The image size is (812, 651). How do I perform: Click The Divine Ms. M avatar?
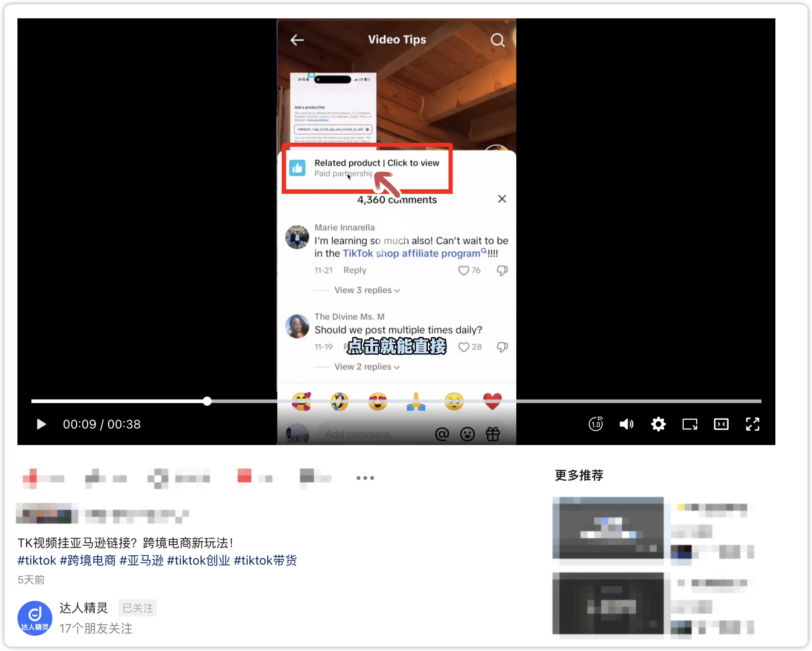pos(297,326)
